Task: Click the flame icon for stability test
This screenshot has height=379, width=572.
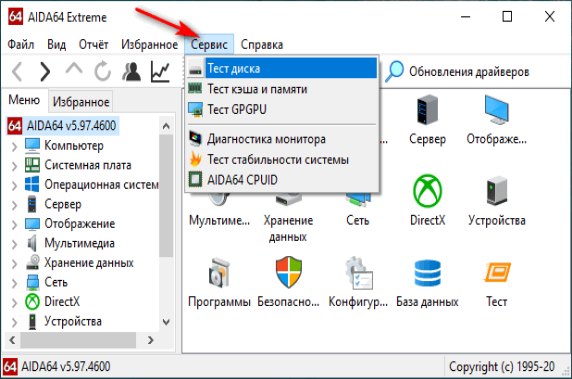Action: pyautogui.click(x=195, y=159)
